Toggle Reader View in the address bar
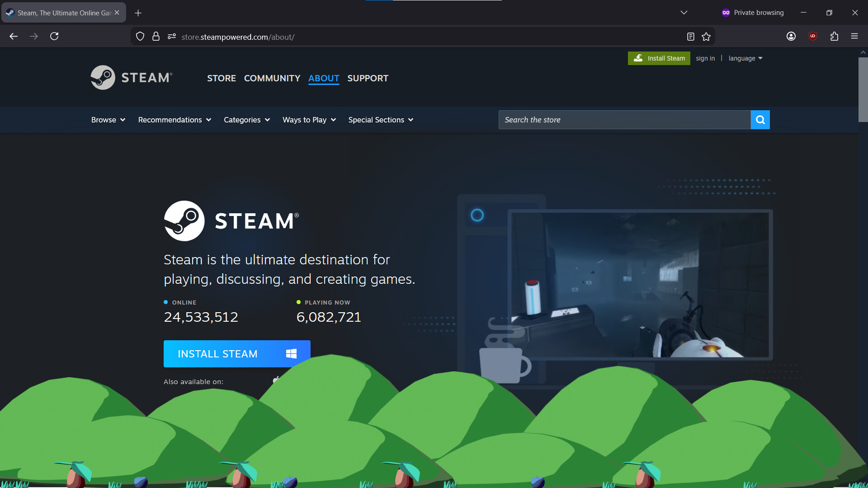The width and height of the screenshot is (868, 488). [x=690, y=36]
